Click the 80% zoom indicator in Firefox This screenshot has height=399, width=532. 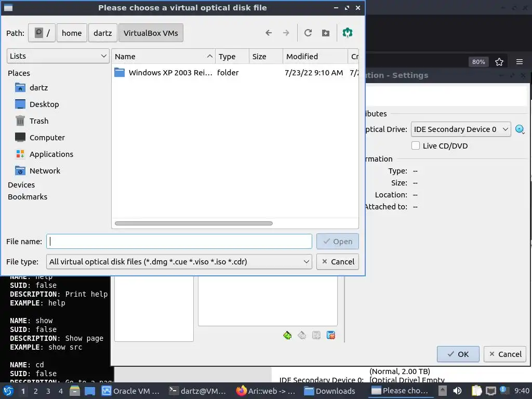pos(478,62)
